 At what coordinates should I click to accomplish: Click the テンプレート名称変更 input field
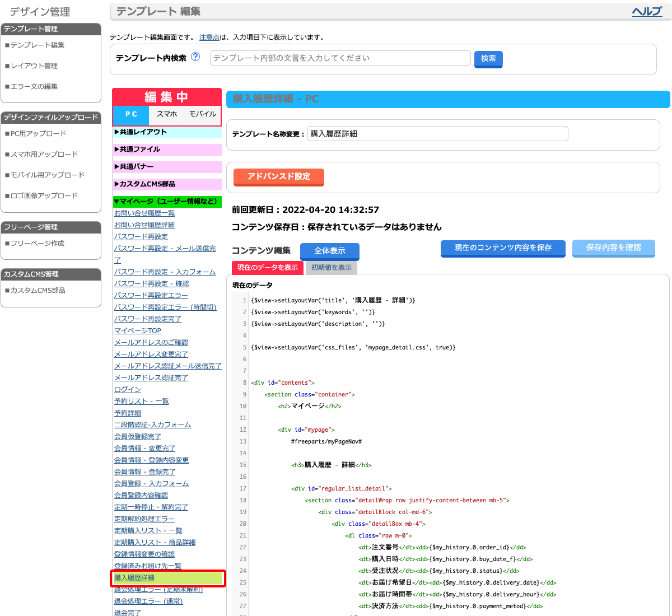click(437, 134)
